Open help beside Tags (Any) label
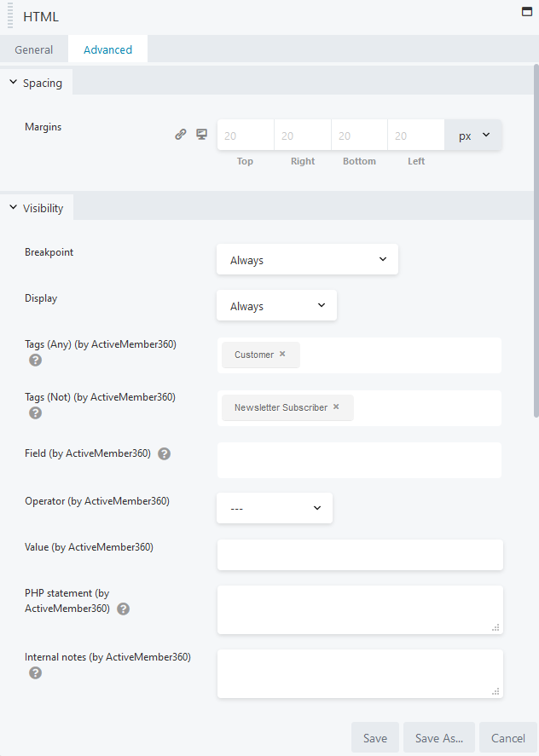This screenshot has height=756, width=539. tap(34, 361)
